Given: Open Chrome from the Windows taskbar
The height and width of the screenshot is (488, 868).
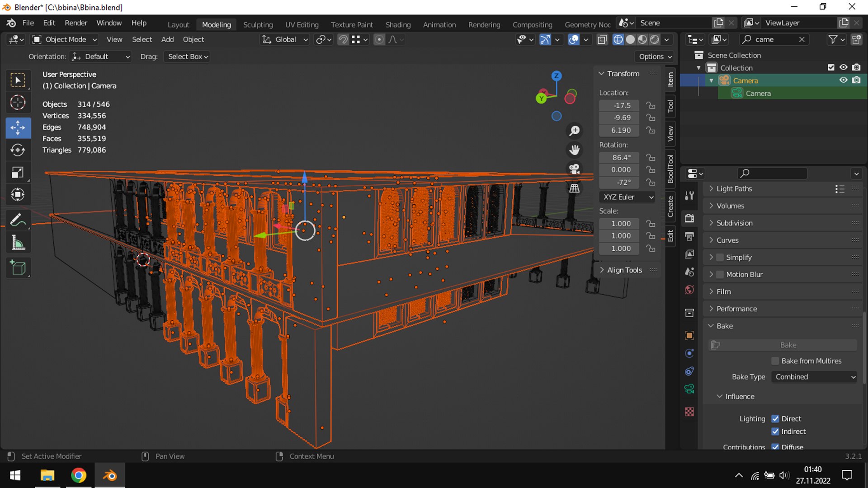Looking at the screenshot, I should (x=79, y=475).
